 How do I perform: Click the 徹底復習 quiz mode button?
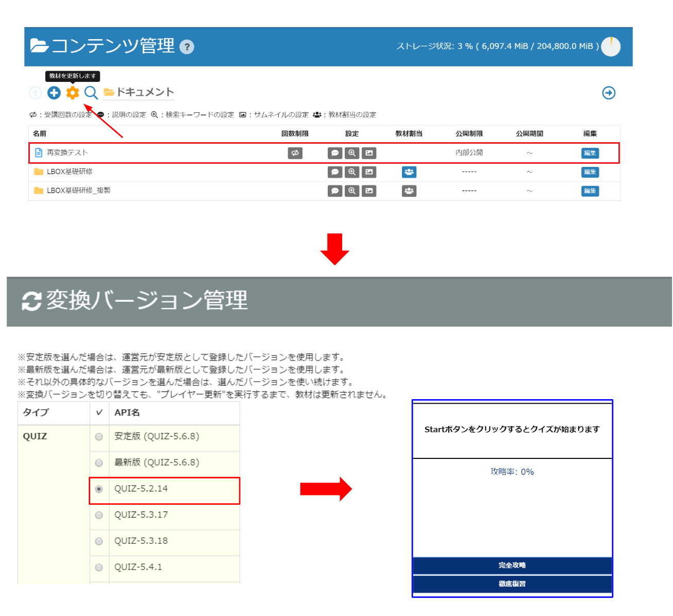pyautogui.click(x=512, y=584)
